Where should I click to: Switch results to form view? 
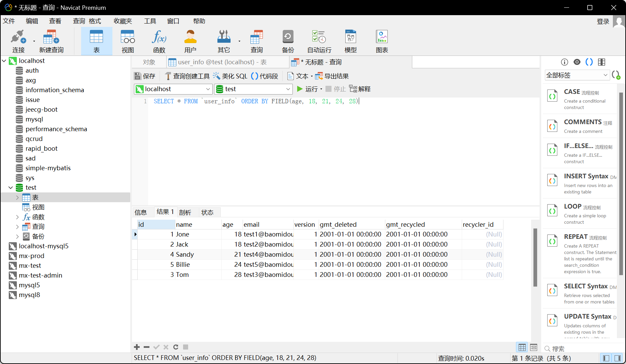pos(533,347)
